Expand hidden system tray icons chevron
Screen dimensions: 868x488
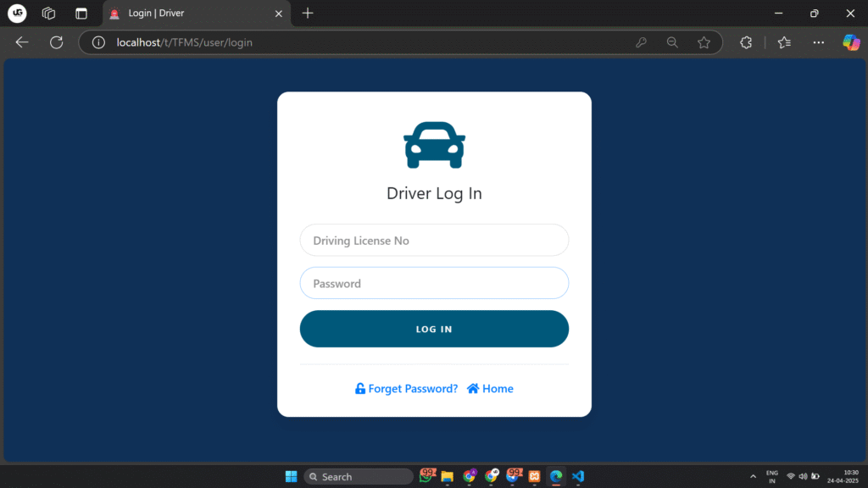click(x=753, y=476)
